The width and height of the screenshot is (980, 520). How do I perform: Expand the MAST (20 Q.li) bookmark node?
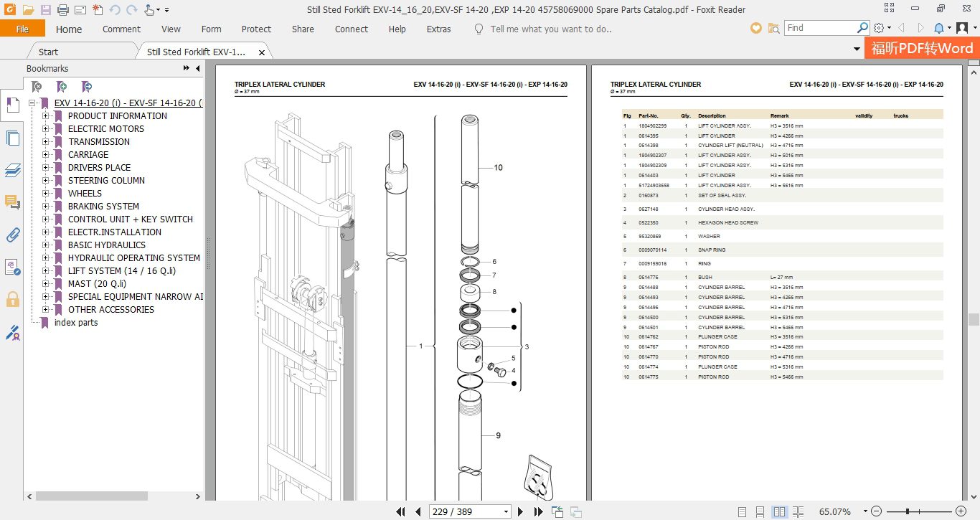point(46,284)
